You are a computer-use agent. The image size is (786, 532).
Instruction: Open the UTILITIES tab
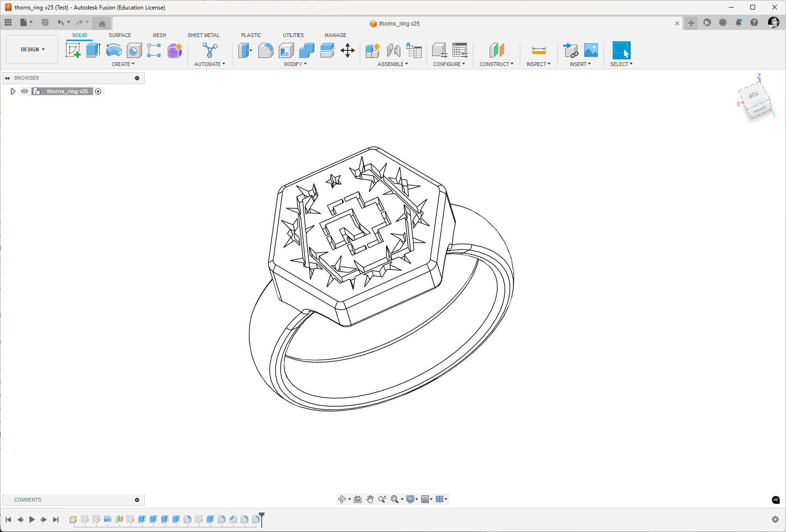294,35
